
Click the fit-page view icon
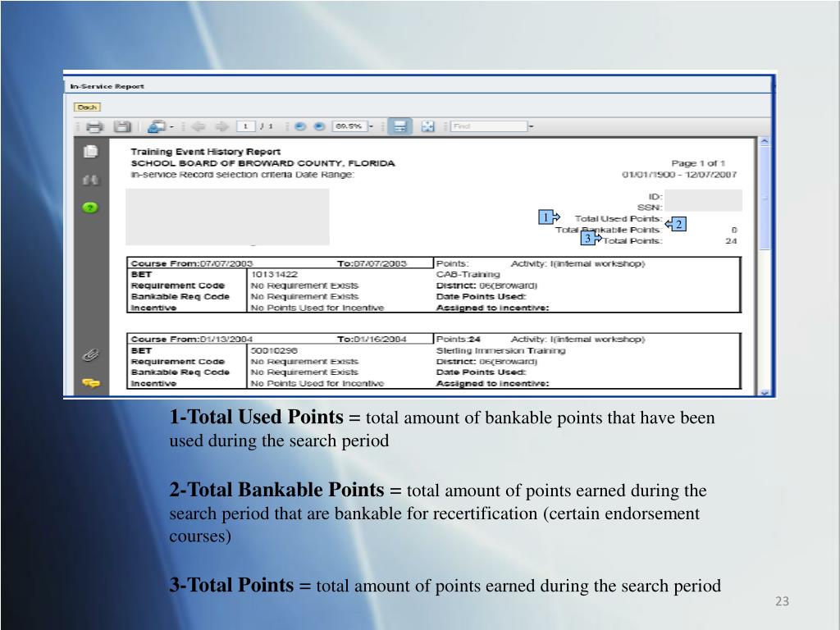point(427,126)
